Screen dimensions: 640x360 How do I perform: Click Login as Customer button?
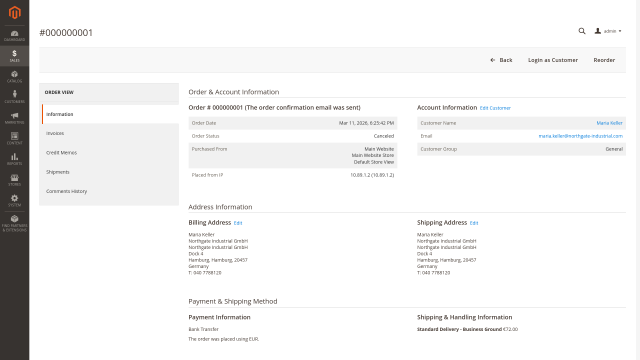coord(553,60)
